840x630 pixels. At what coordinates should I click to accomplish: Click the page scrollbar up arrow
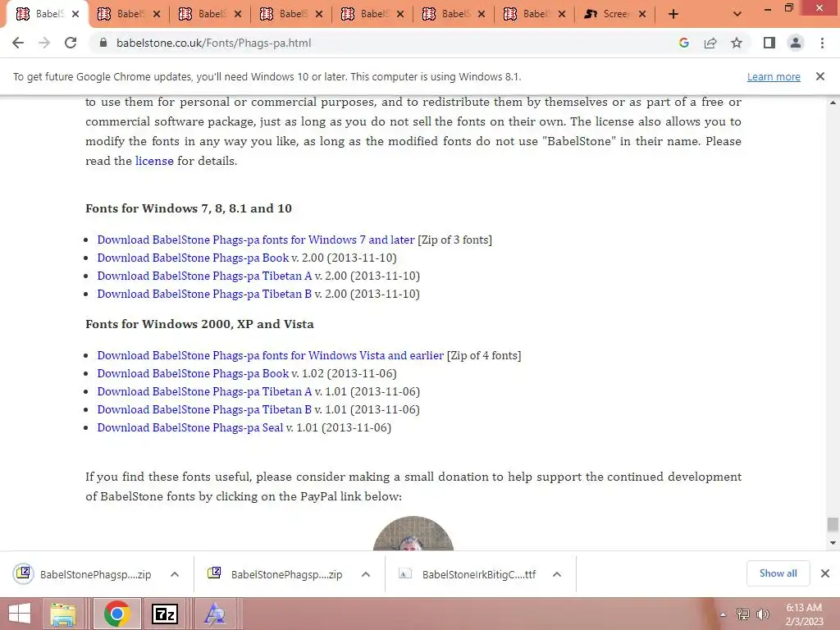(833, 102)
